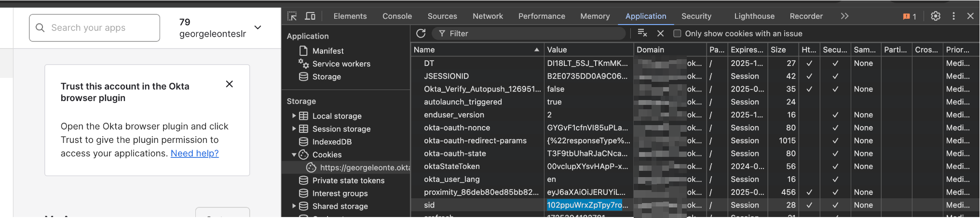
Task: Enable Only show cookies with an issue
Action: tap(677, 33)
